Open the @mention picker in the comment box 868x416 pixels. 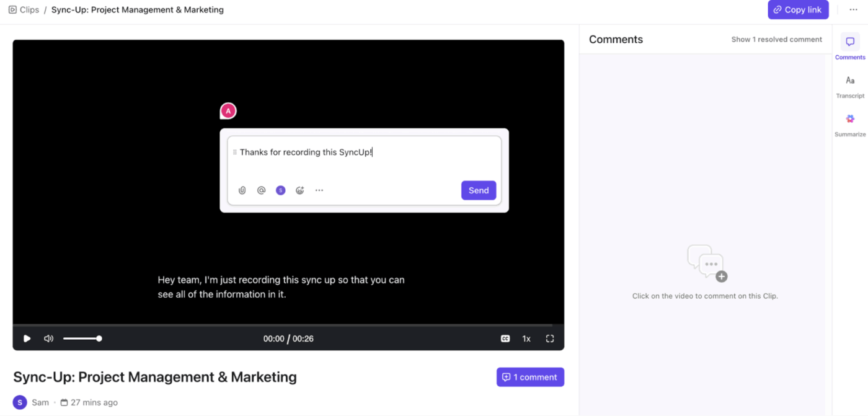(x=261, y=190)
